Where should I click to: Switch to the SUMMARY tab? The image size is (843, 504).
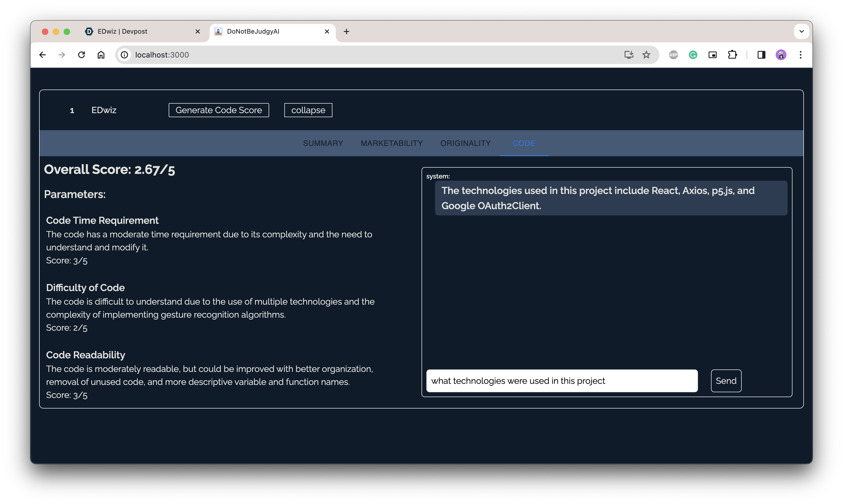pos(323,143)
